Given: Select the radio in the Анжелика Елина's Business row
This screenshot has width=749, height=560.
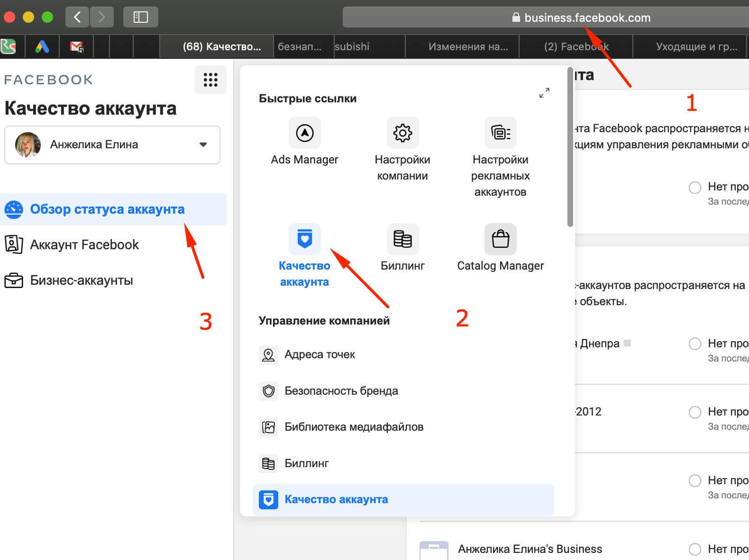Looking at the screenshot, I should coord(695,549).
